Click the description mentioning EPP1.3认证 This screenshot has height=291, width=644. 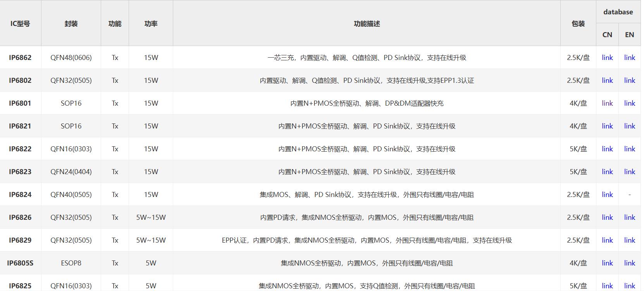(x=367, y=80)
